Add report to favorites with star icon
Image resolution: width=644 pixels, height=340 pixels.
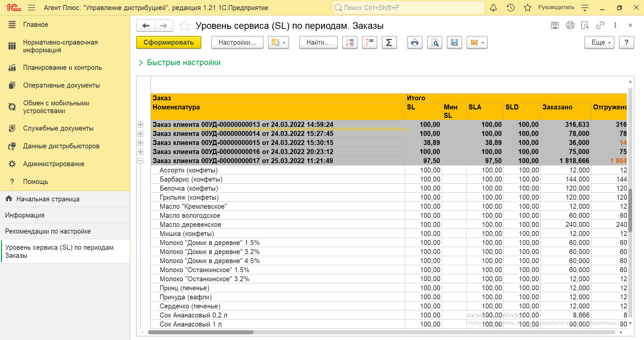click(x=184, y=26)
